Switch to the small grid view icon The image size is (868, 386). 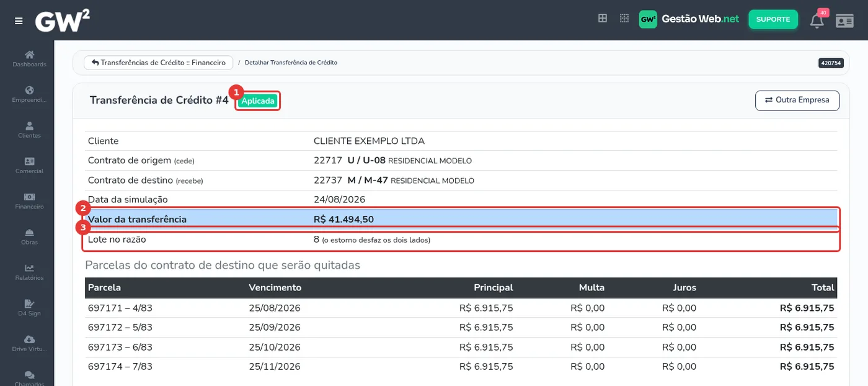(x=624, y=19)
